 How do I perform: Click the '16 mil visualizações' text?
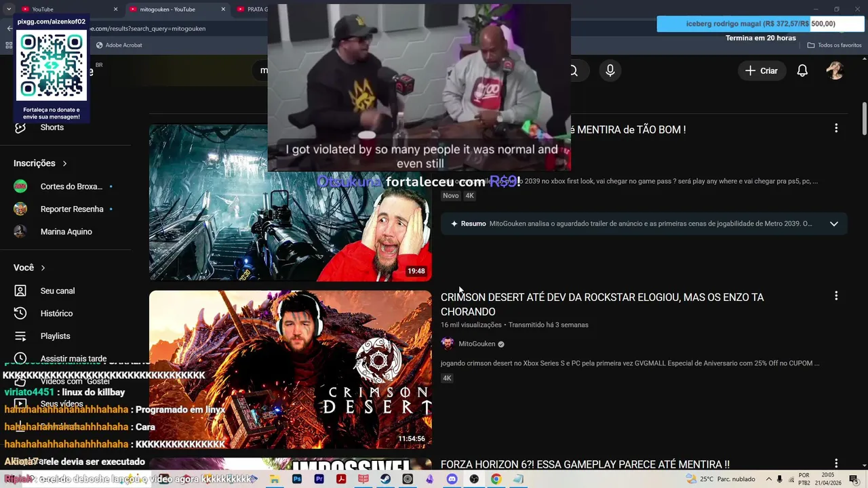tap(471, 325)
